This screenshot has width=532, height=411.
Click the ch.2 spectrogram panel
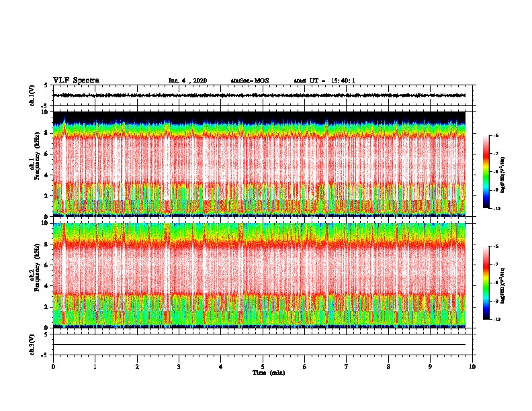tap(259, 275)
